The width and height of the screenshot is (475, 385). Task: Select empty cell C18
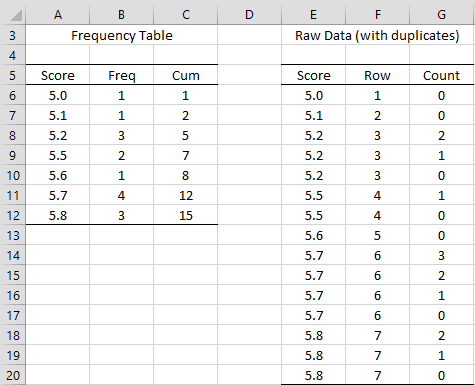[186, 335]
